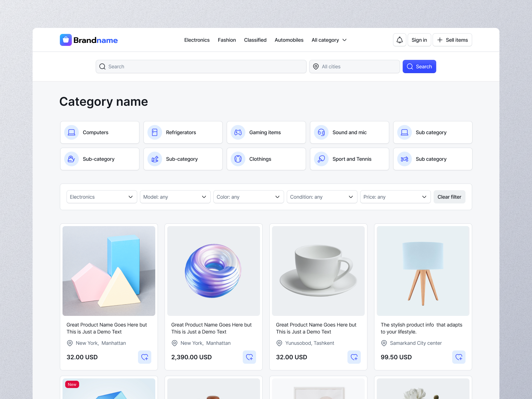Click the fridge icon beside Refrigerators
The width and height of the screenshot is (532, 399).
pos(155,132)
